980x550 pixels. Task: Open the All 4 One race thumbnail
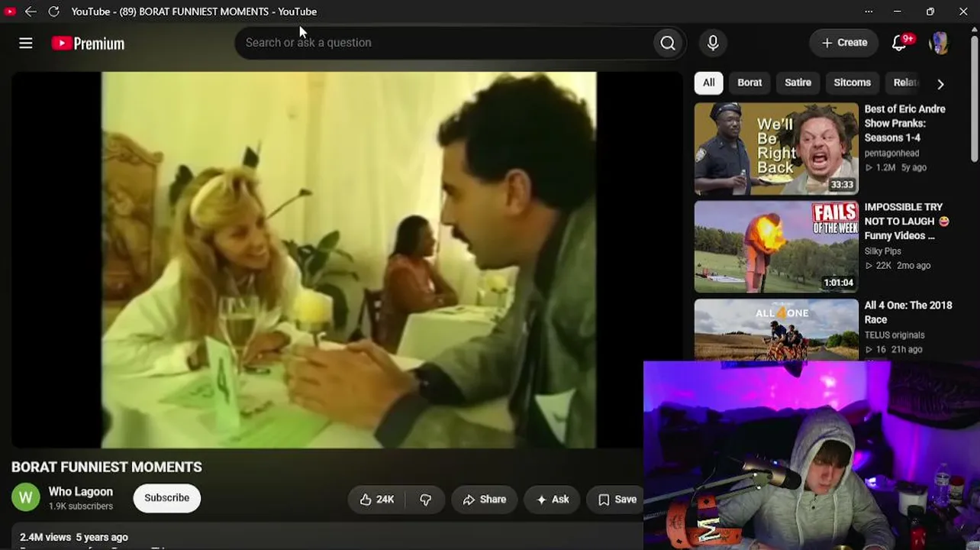click(776, 329)
